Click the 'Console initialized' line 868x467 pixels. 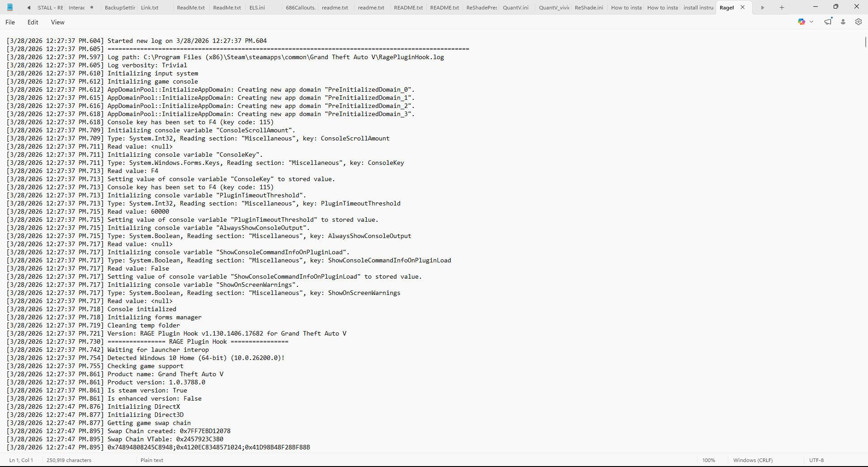91,309
